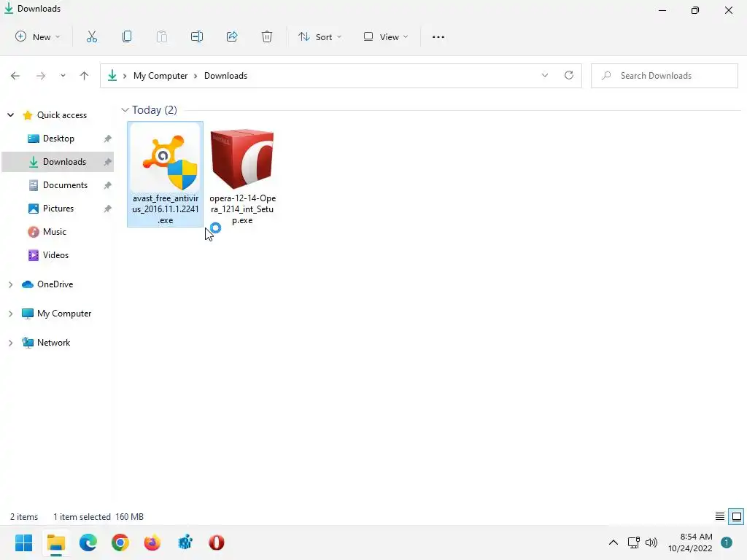Launch Google Chrome from taskbar
Image resolution: width=747 pixels, height=560 pixels.
(120, 542)
